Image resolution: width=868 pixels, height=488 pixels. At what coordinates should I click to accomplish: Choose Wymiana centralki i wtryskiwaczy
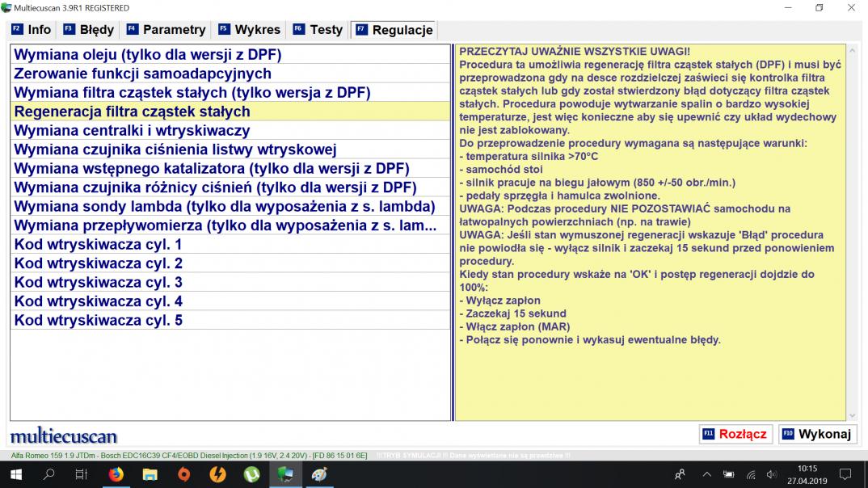133,130
